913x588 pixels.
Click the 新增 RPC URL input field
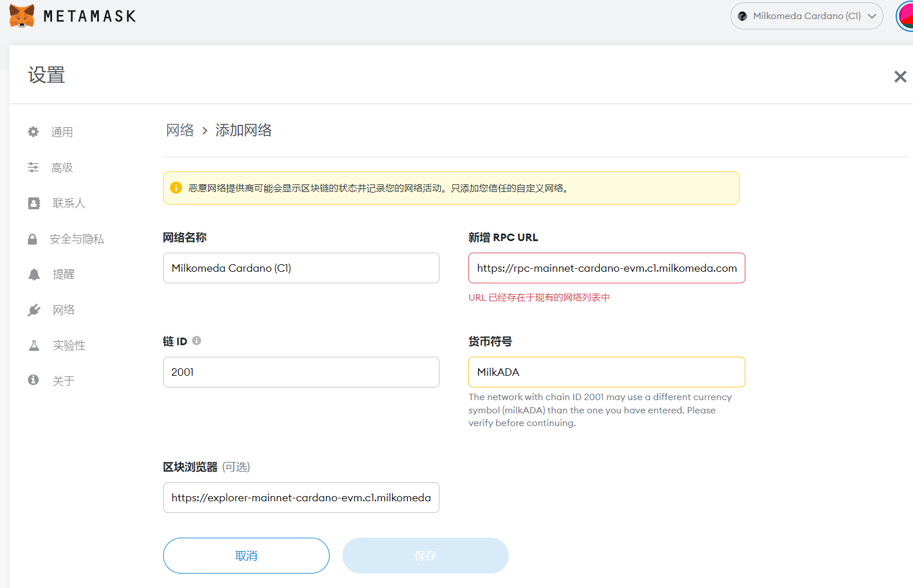pyautogui.click(x=606, y=268)
